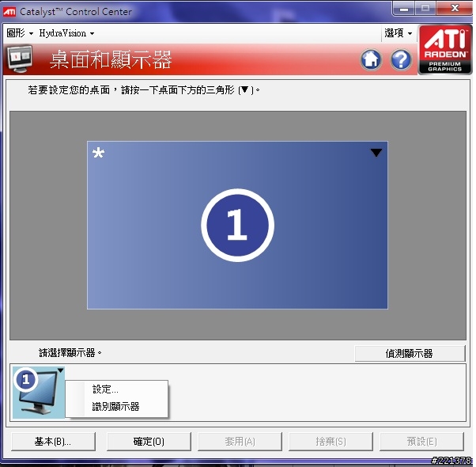476x467 pixels.
Task: Click the 預設(E) button
Action: pyautogui.click(x=421, y=441)
